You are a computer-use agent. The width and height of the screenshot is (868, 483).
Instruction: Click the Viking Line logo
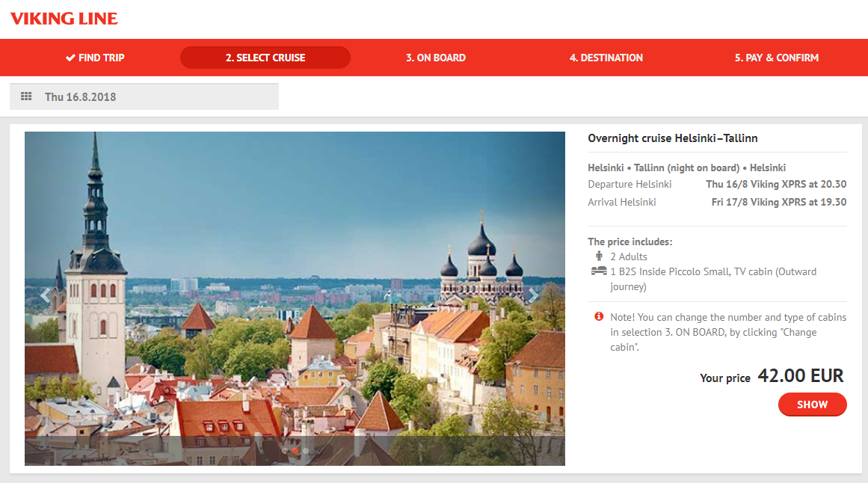[64, 19]
